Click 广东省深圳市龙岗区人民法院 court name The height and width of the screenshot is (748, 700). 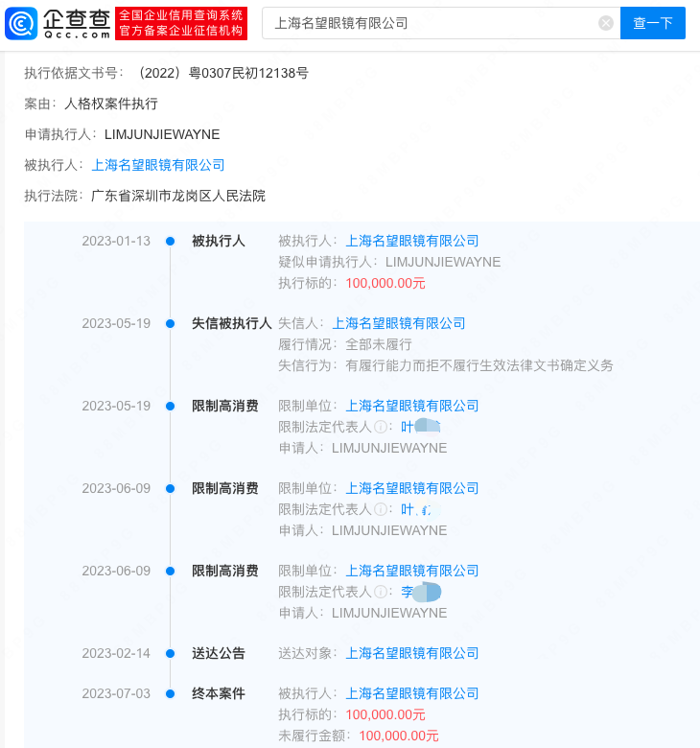point(178,196)
